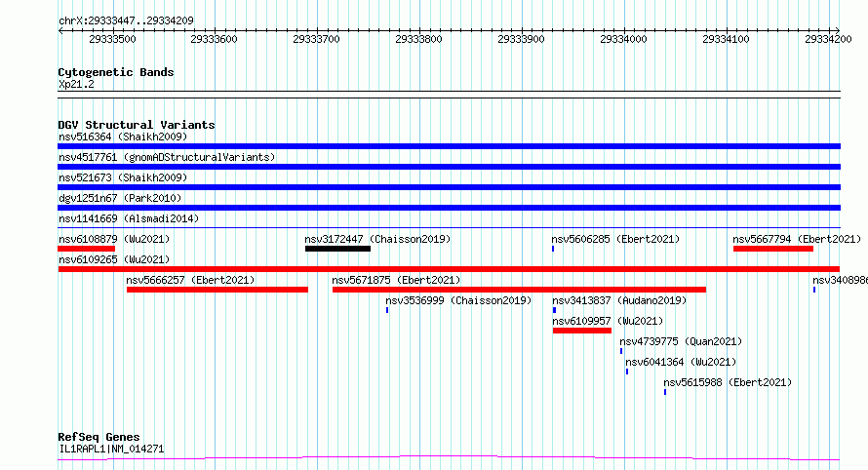Click the blue dgv1251n67 variant bar
This screenshot has height=470, width=868.
point(449,208)
